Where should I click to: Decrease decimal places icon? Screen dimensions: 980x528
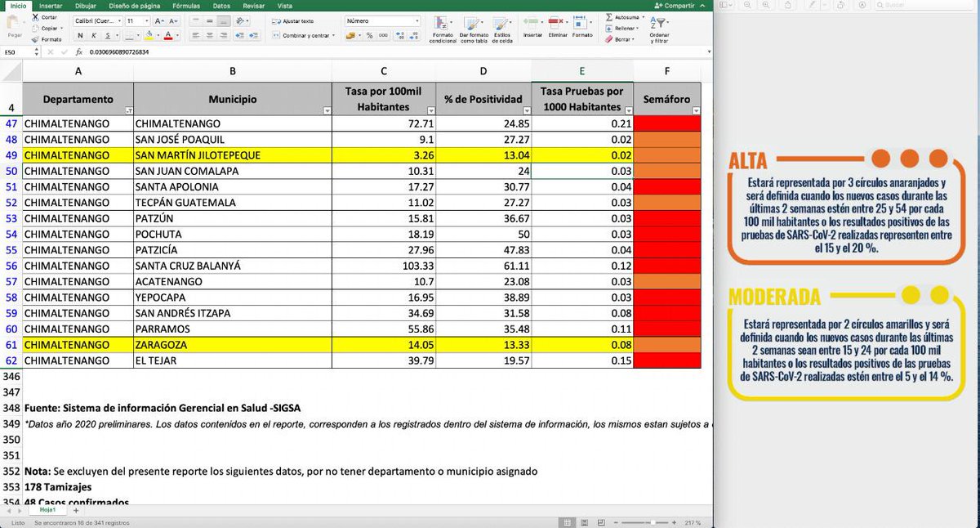(x=412, y=36)
